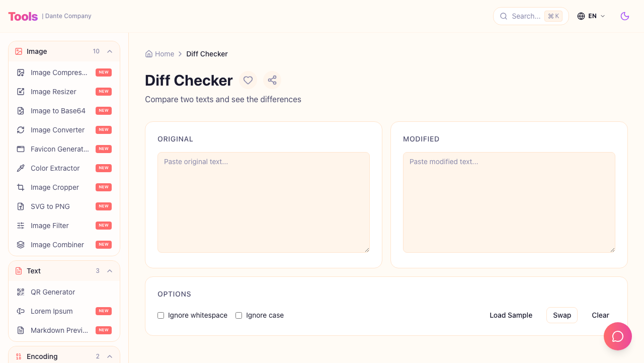The height and width of the screenshot is (363, 644).
Task: Click the Load Sample button
Action: pyautogui.click(x=511, y=315)
